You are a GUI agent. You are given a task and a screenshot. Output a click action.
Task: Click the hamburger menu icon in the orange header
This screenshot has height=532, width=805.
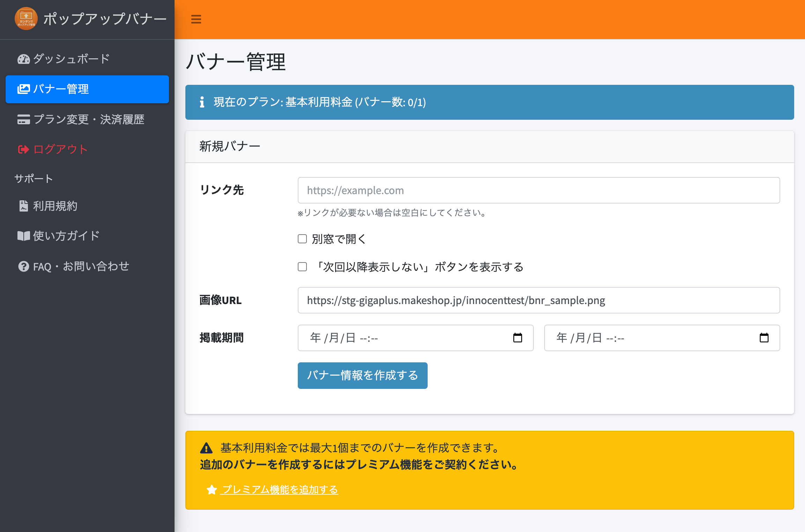[196, 19]
